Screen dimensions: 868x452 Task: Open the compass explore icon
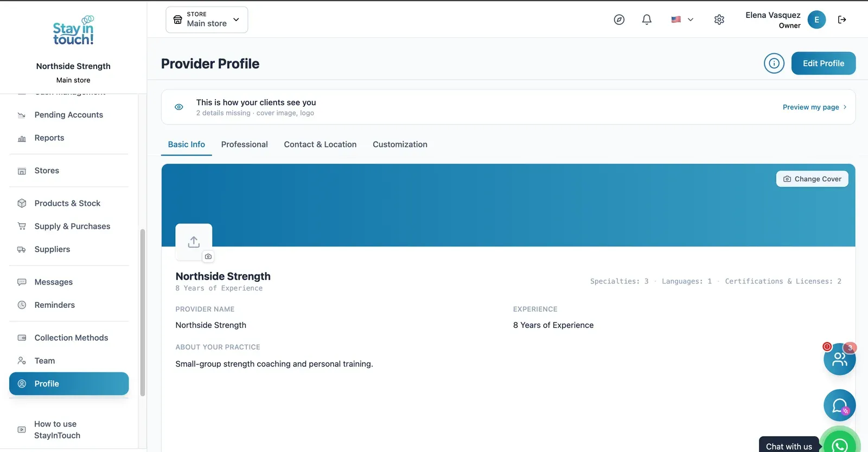pyautogui.click(x=619, y=20)
